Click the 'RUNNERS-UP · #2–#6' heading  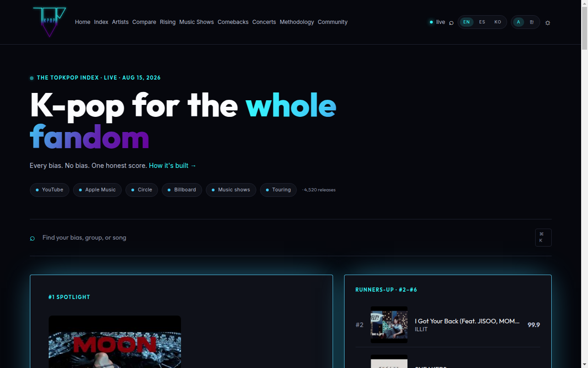coord(386,290)
